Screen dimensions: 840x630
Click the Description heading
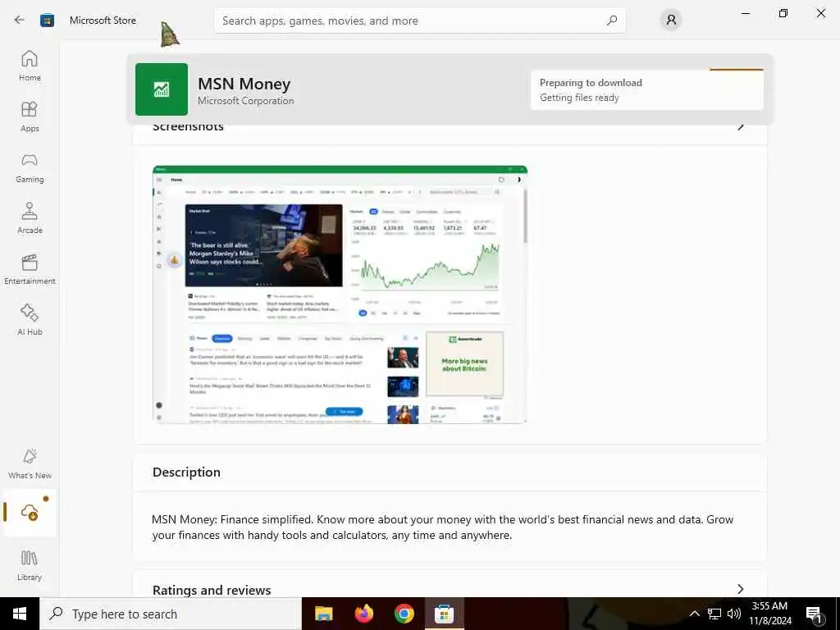coord(186,472)
